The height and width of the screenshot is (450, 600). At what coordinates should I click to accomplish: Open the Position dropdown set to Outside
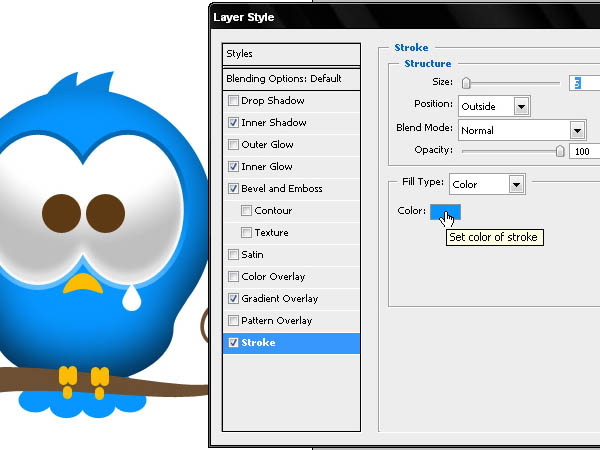(x=494, y=106)
